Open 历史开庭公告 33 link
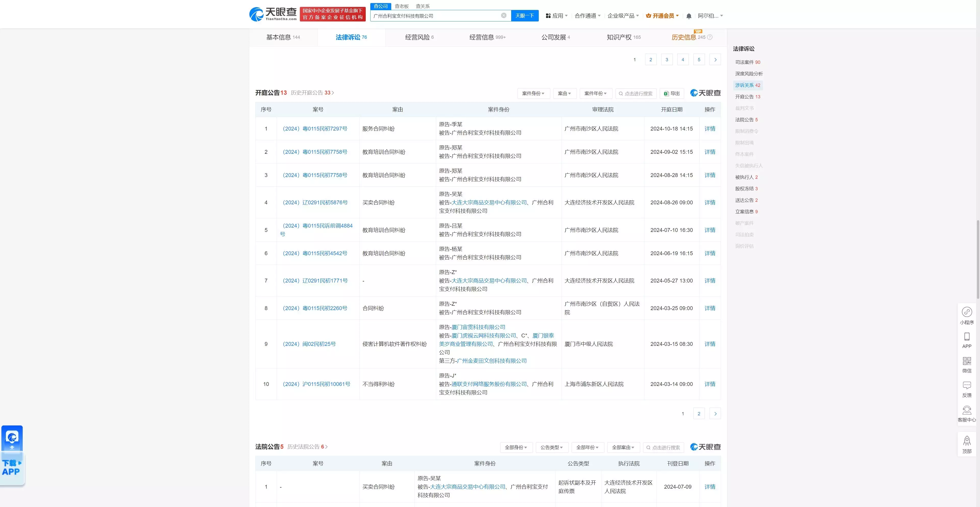 pos(312,93)
